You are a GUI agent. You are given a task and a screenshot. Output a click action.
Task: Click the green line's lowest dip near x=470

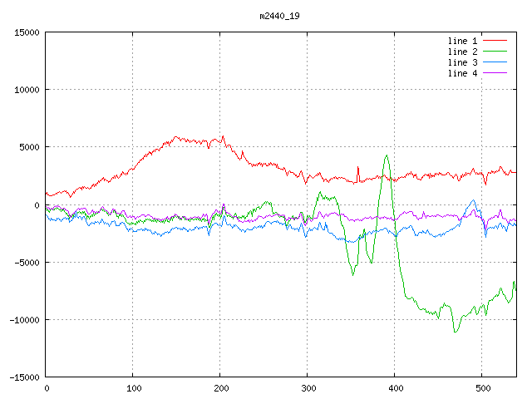456,332
